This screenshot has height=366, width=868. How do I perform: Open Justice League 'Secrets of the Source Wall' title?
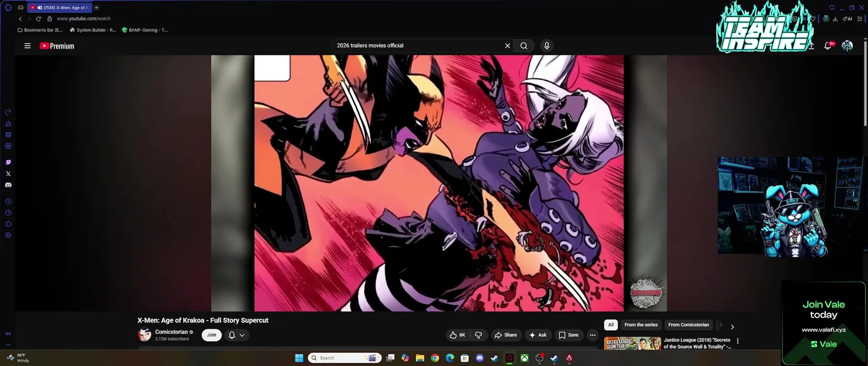point(697,343)
